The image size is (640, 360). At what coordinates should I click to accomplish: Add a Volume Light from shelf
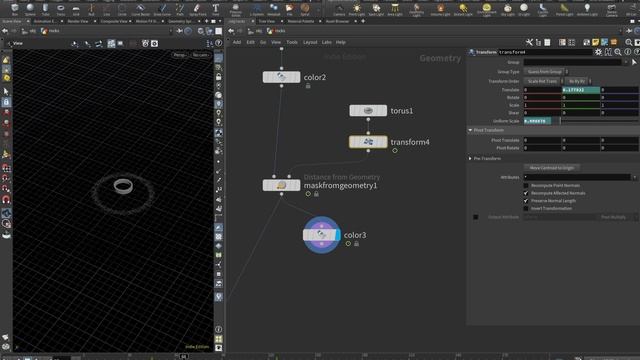point(440,9)
